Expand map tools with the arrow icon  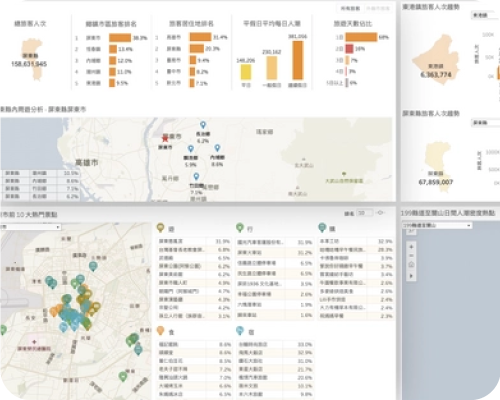tap(411, 276)
